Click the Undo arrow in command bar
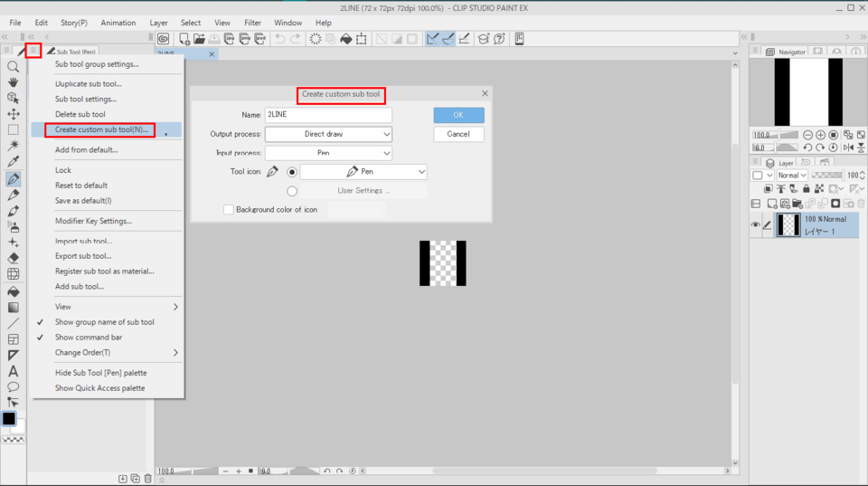The width and height of the screenshot is (868, 486). tap(280, 39)
